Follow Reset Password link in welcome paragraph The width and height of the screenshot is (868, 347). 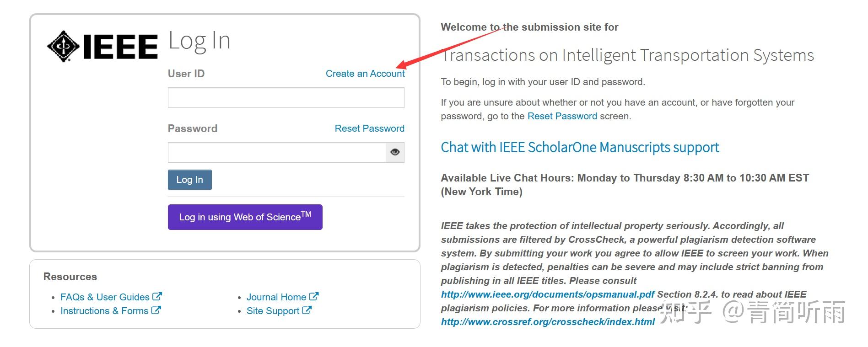pos(562,116)
